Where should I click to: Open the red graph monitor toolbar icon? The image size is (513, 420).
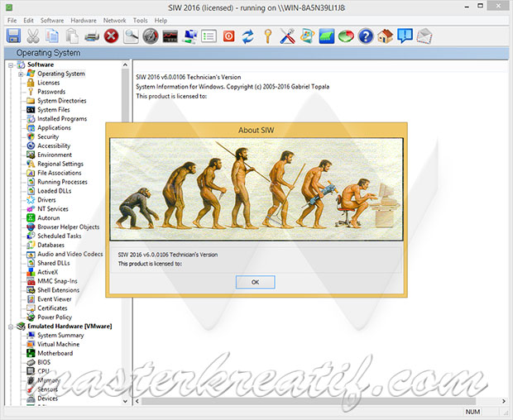[170, 36]
